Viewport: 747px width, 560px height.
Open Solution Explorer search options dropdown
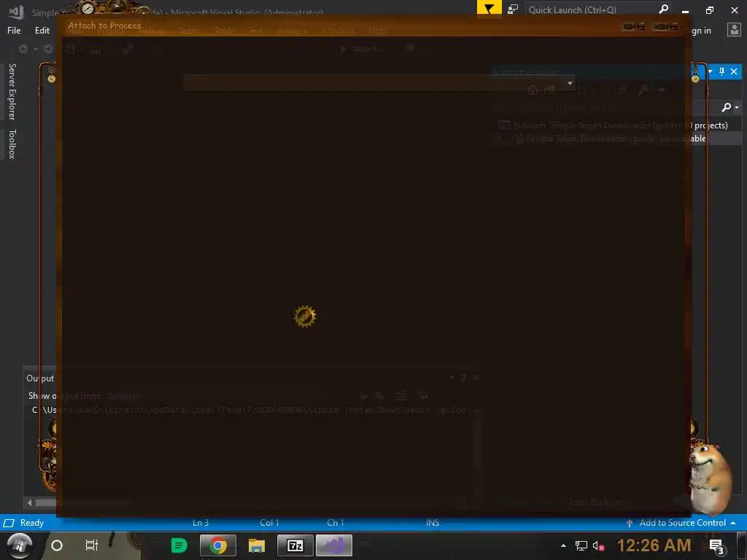click(737, 108)
